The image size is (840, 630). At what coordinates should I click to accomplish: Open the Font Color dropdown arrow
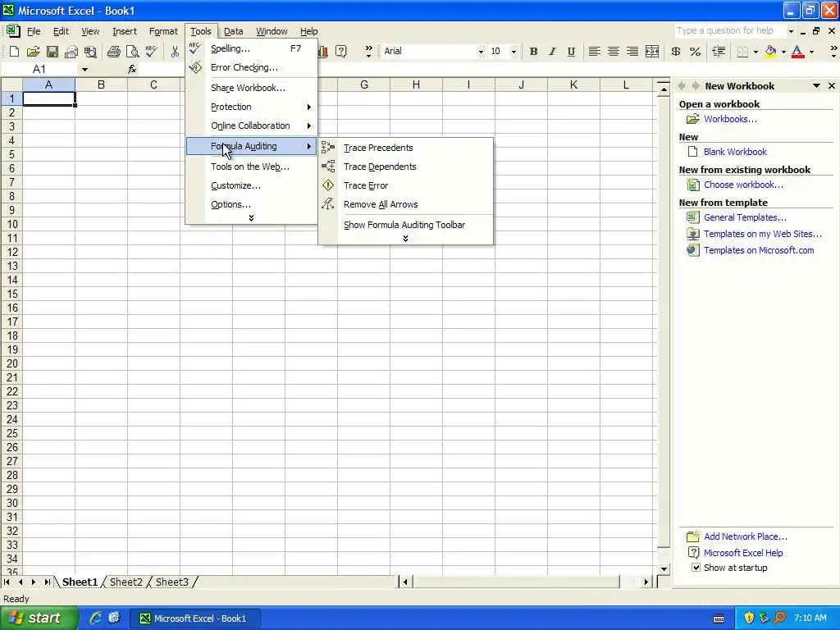tap(811, 52)
